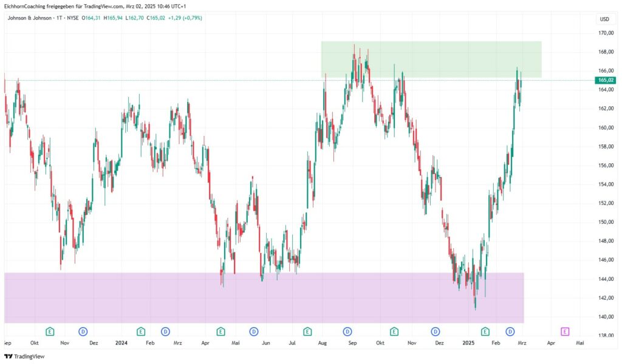
Task: Click the change value +1,29 (+0,79%)
Action: tap(185, 18)
